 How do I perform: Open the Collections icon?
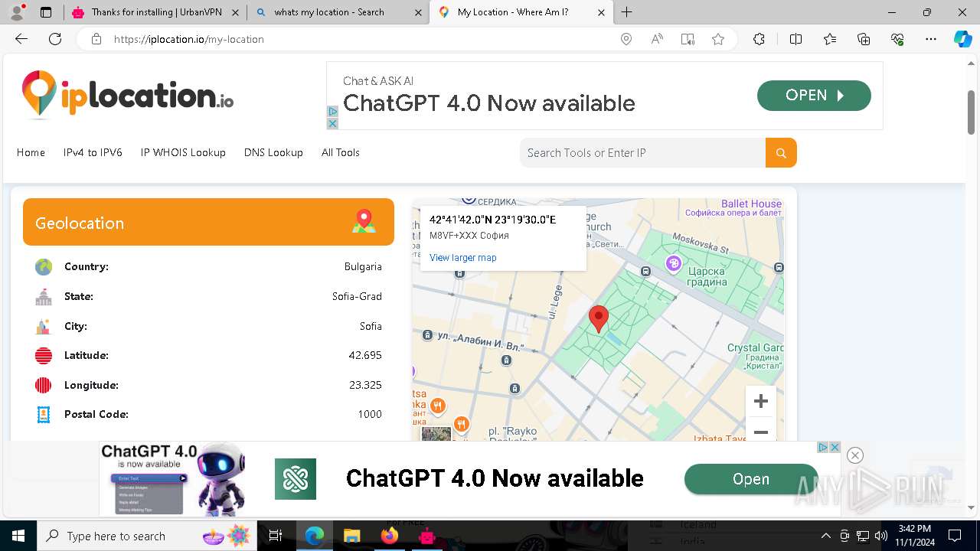click(864, 39)
